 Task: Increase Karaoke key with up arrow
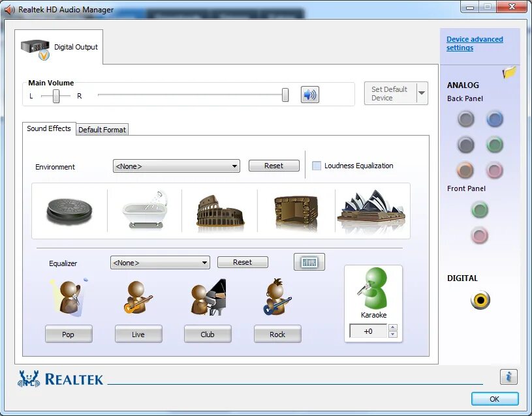[x=393, y=327]
